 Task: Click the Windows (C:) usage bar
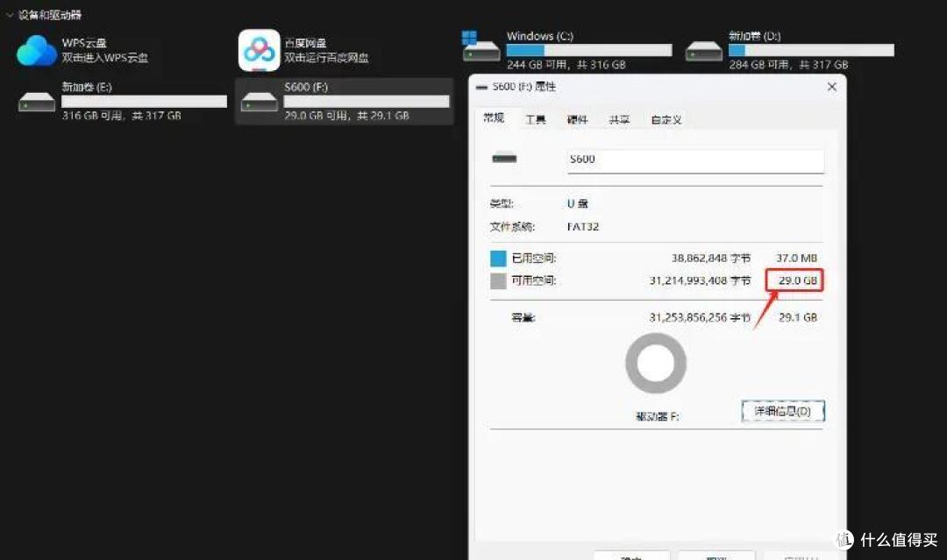[589, 50]
